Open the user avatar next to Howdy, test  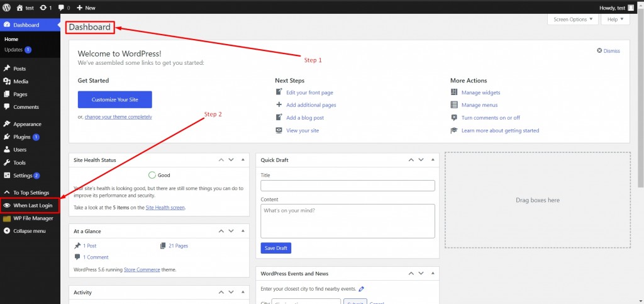pyautogui.click(x=631, y=8)
